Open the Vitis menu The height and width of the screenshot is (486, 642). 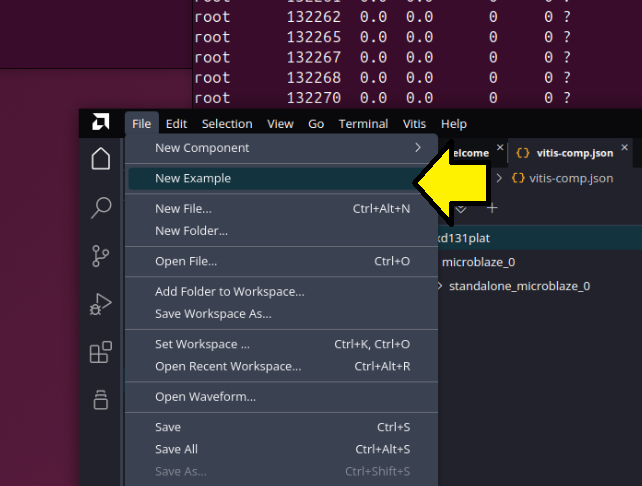tap(414, 124)
